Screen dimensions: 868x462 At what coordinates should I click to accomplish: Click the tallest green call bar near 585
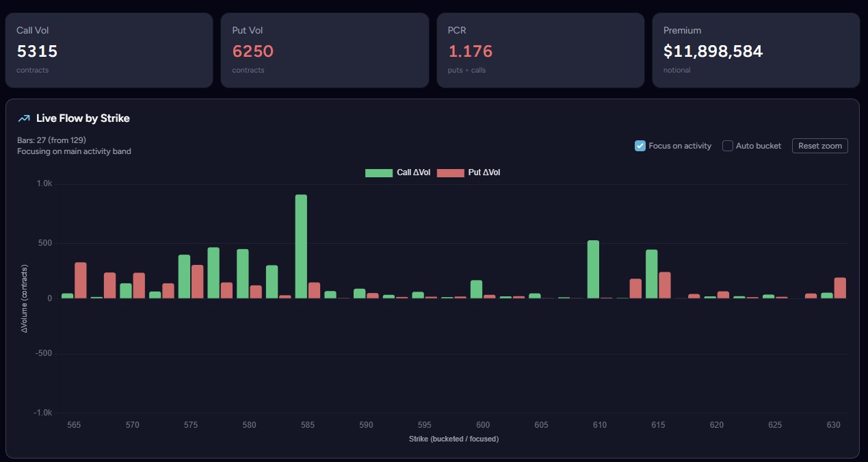pyautogui.click(x=301, y=246)
